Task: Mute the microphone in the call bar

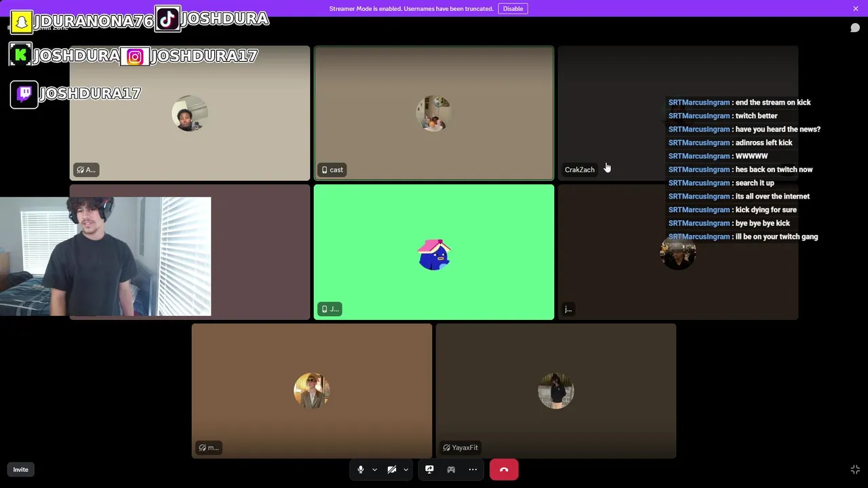Action: tap(361, 470)
